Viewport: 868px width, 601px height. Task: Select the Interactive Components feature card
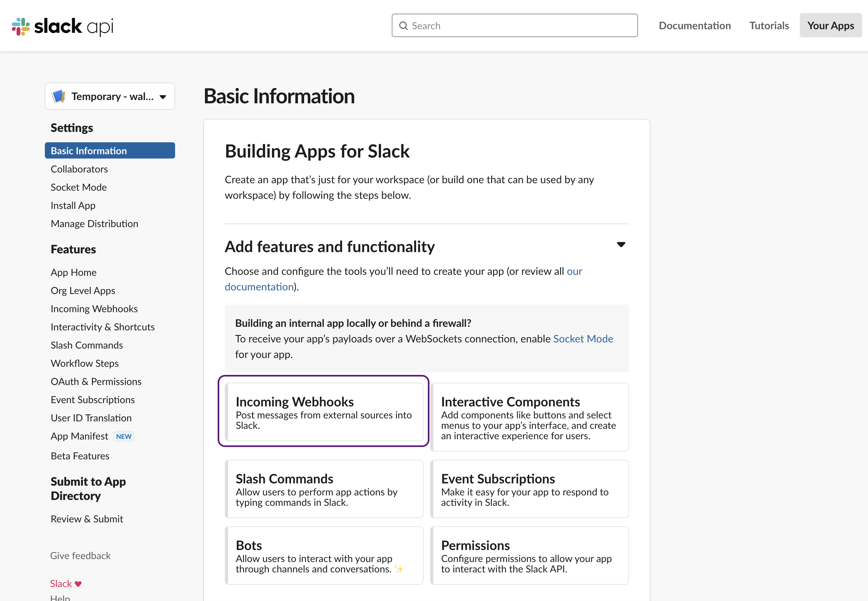coord(530,417)
